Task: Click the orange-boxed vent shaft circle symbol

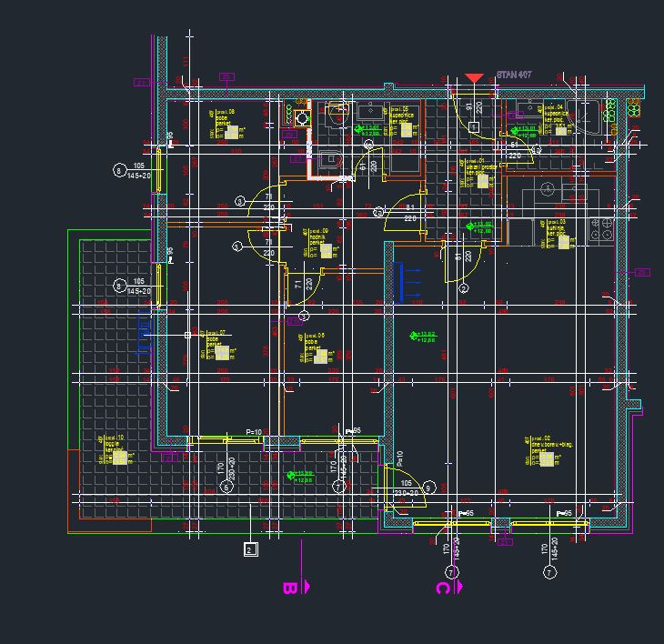Action: coord(302,117)
